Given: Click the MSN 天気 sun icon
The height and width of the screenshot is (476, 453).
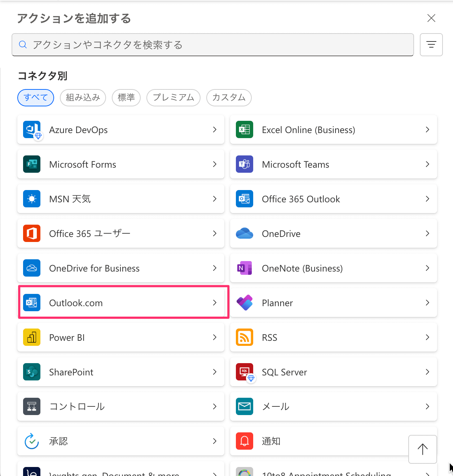Looking at the screenshot, I should pos(32,199).
